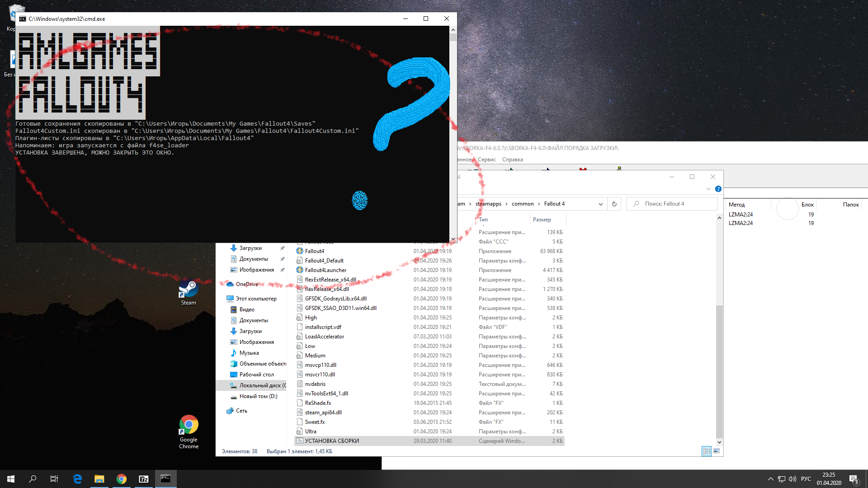Open 7-Zip from the taskbar
The image size is (868, 488).
(x=143, y=479)
